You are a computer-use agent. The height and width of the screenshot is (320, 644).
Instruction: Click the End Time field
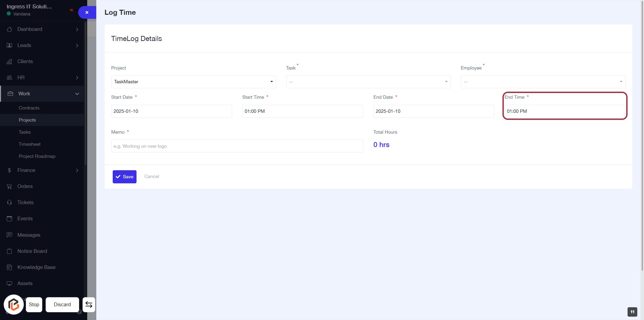[565, 111]
